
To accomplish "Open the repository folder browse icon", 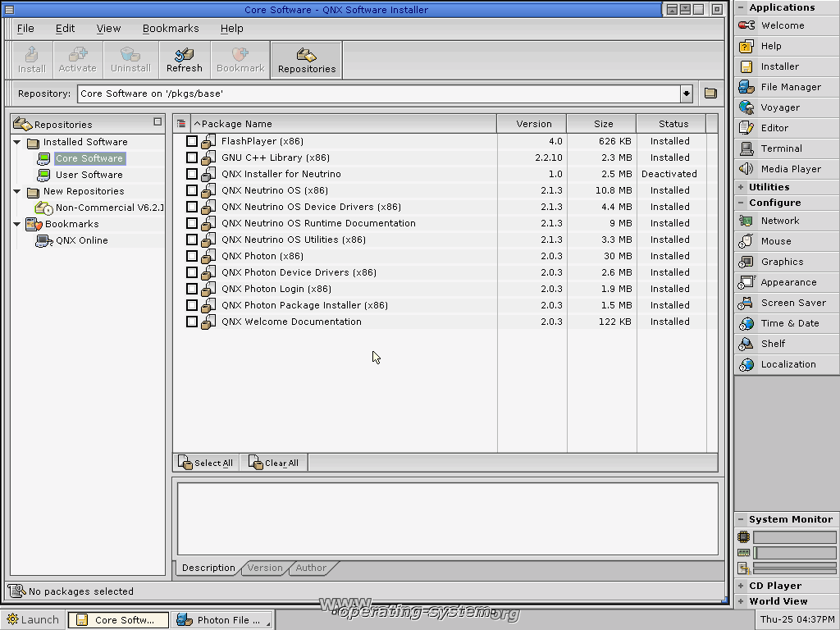I will click(710, 94).
